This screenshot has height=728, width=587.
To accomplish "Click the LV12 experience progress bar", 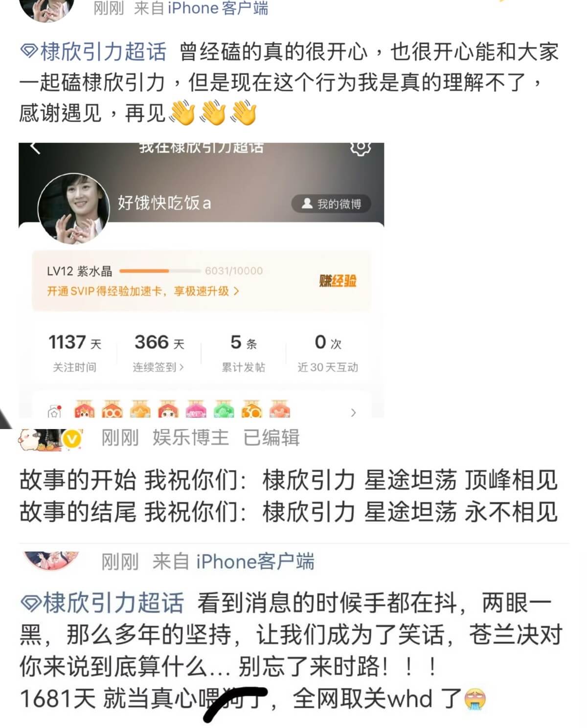I will point(160,271).
